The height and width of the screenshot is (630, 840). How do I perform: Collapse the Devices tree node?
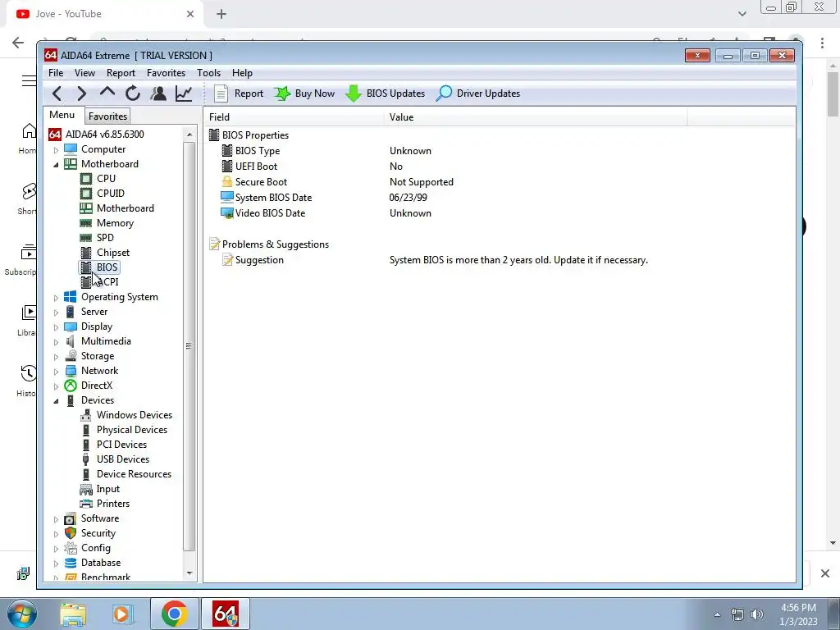(56, 400)
